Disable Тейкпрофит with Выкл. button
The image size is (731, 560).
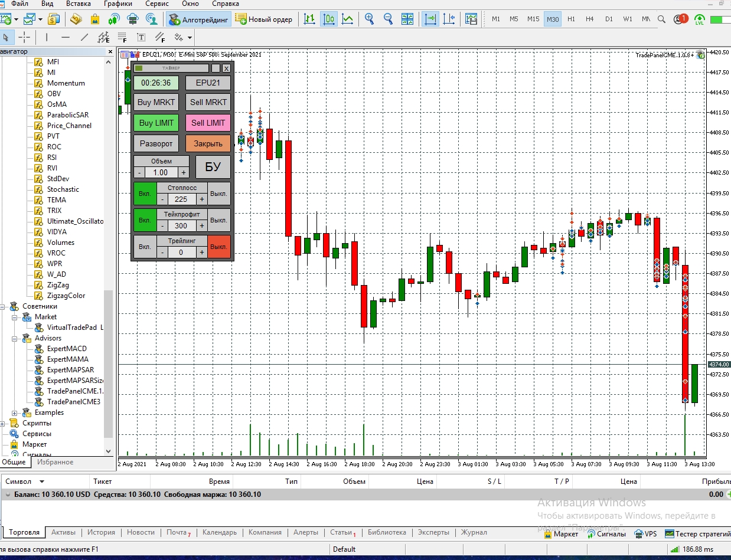pos(219,220)
